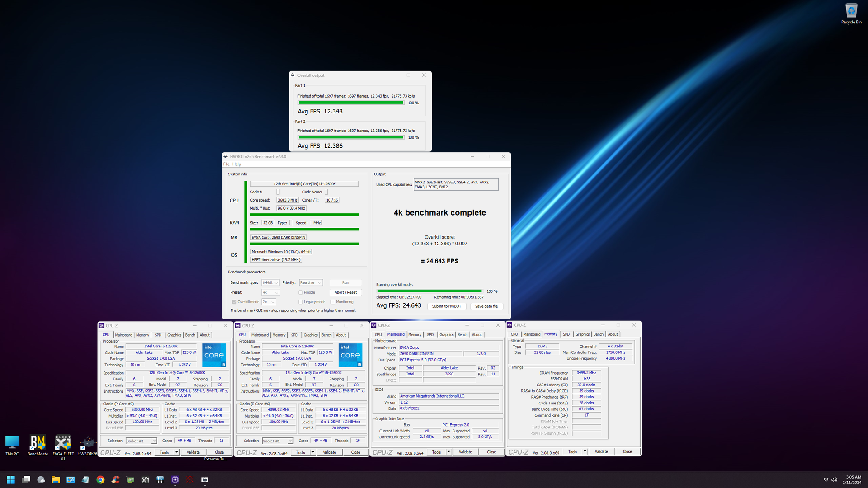Switch to Mainboard tab in P-Core CPU-Z window
868x488 pixels.
(x=123, y=335)
